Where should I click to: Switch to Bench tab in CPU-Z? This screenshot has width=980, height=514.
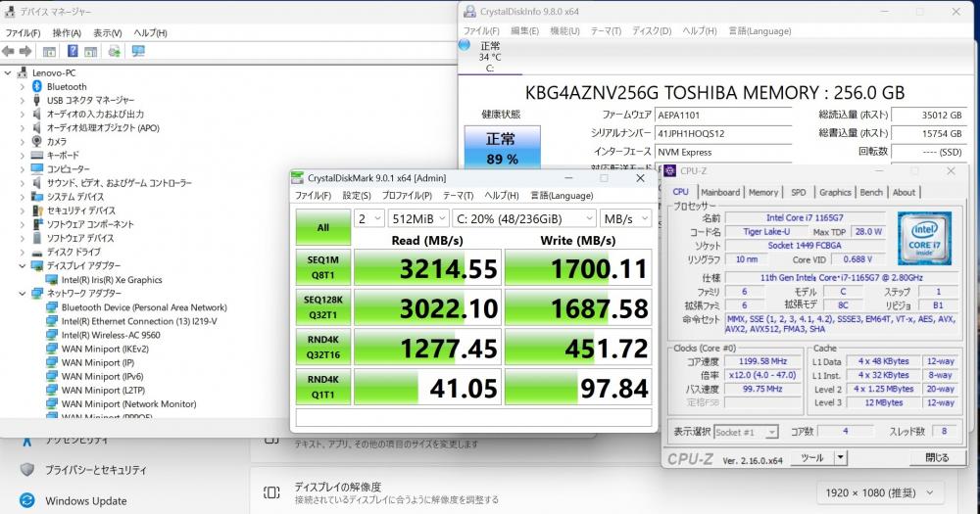click(x=871, y=192)
